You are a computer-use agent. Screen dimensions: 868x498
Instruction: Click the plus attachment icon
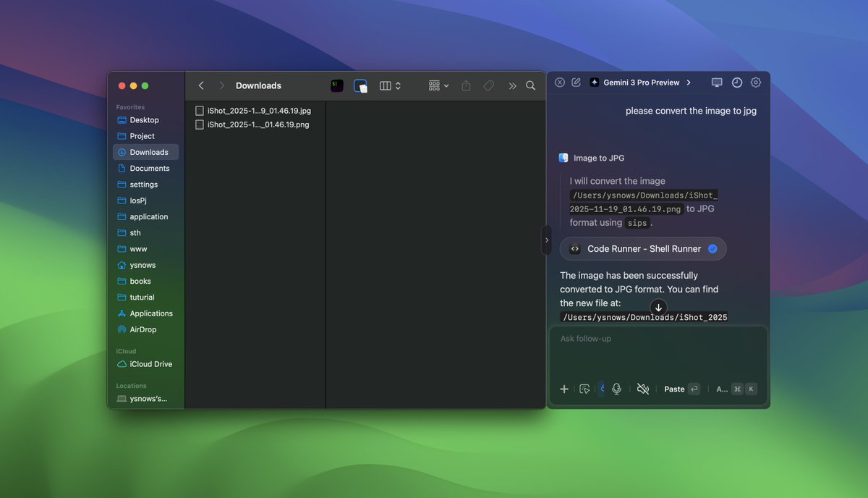pyautogui.click(x=564, y=389)
